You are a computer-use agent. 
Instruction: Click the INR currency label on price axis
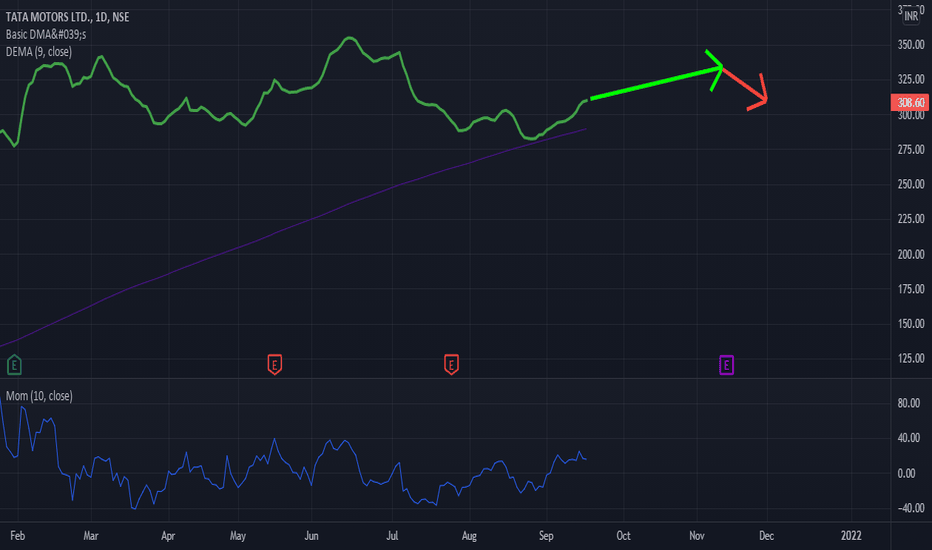pos(911,17)
